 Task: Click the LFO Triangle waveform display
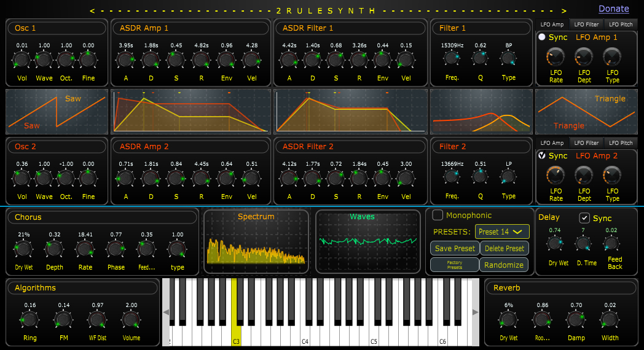586,112
